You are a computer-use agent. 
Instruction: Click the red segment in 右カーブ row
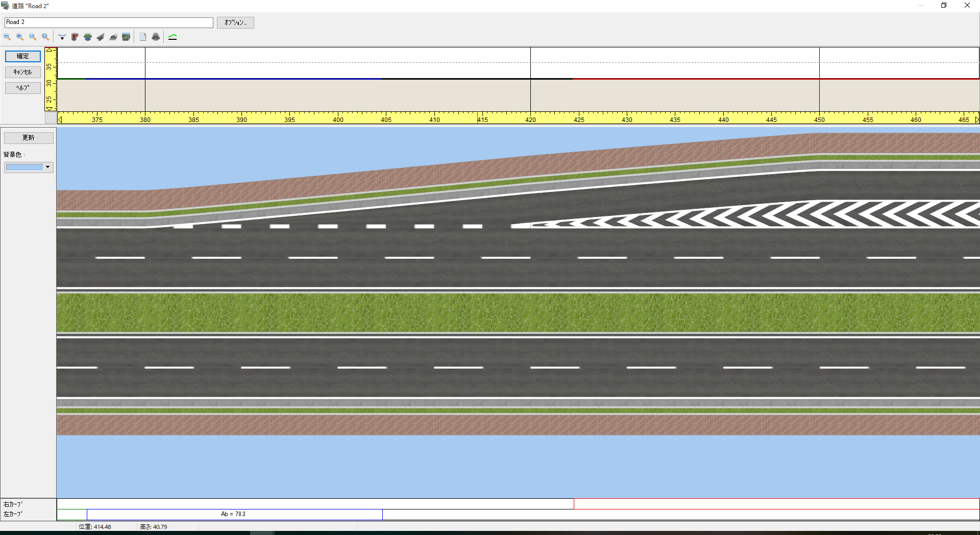(776, 504)
